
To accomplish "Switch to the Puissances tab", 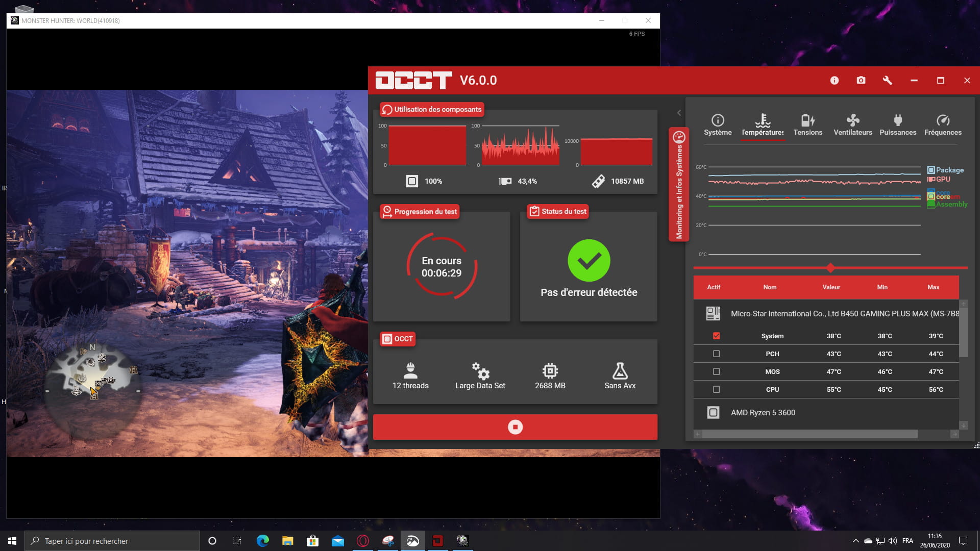I will [x=898, y=125].
